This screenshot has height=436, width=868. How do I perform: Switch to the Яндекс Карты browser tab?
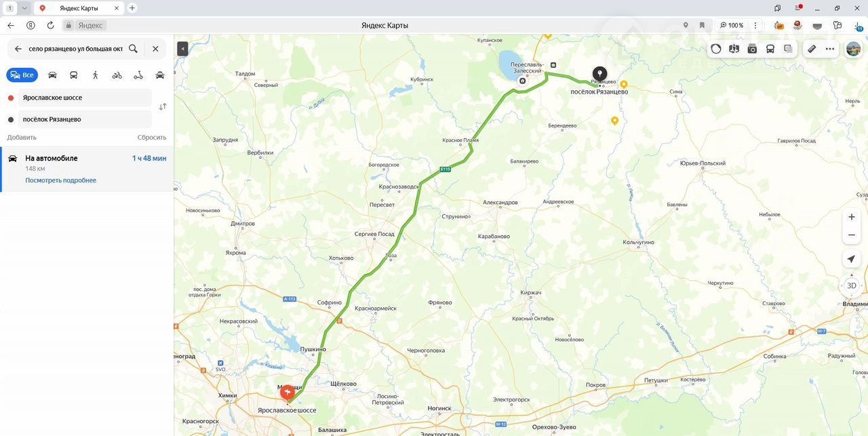pyautogui.click(x=79, y=8)
